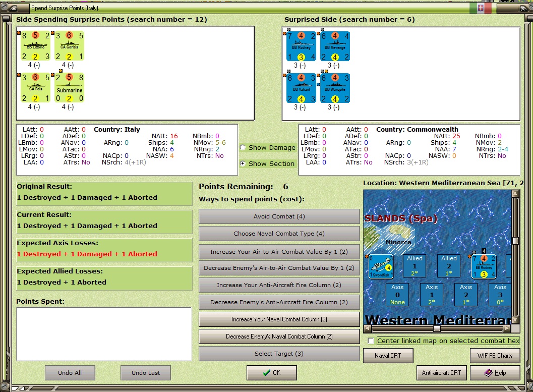533x392 pixels.
Task: Click Choose Naval Combat Type (4)
Action: pos(279,234)
